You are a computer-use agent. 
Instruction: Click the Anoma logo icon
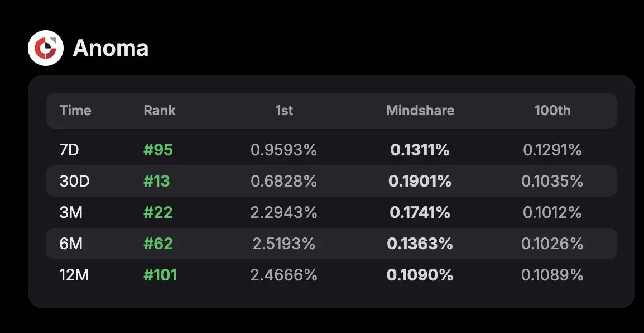tap(46, 48)
